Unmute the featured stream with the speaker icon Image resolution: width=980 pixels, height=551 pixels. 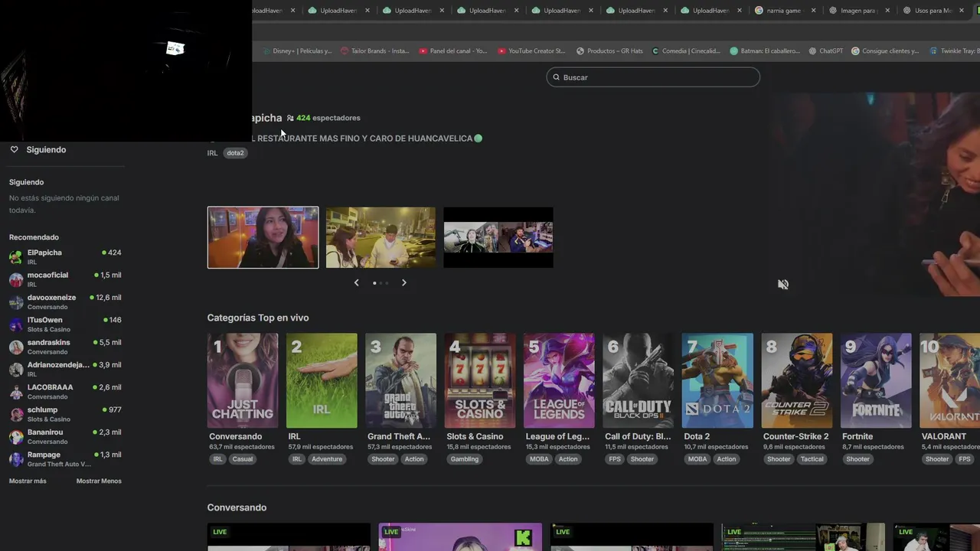783,284
